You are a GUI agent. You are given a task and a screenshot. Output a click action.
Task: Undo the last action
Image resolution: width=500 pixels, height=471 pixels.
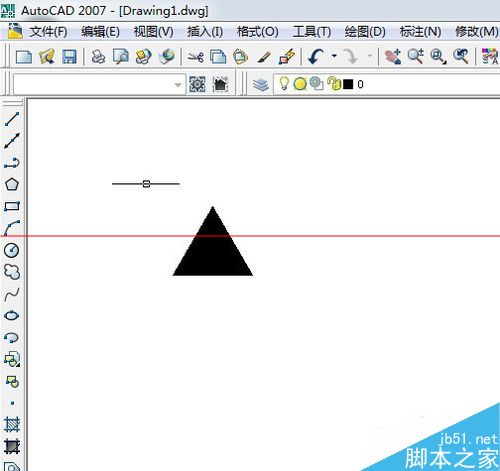316,56
